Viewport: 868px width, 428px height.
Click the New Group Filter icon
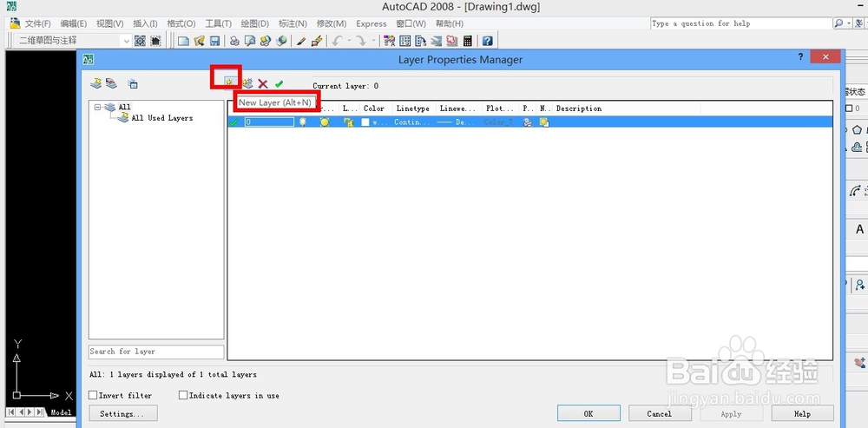tap(111, 83)
